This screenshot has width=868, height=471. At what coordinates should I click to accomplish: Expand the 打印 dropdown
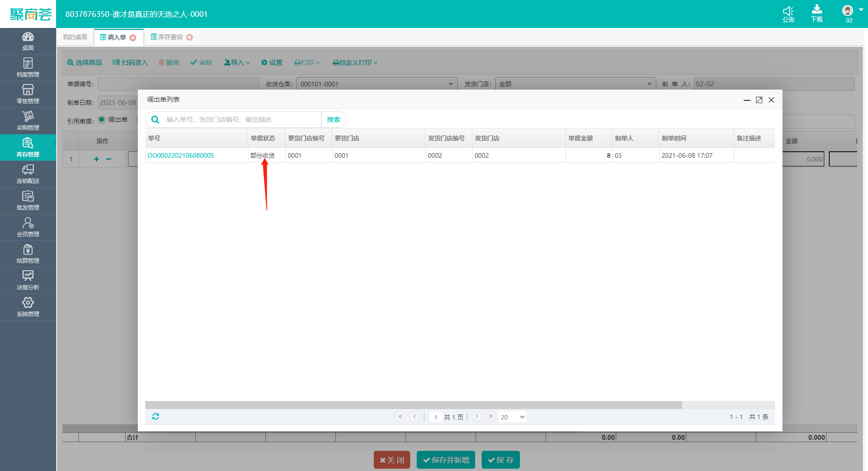click(x=307, y=63)
